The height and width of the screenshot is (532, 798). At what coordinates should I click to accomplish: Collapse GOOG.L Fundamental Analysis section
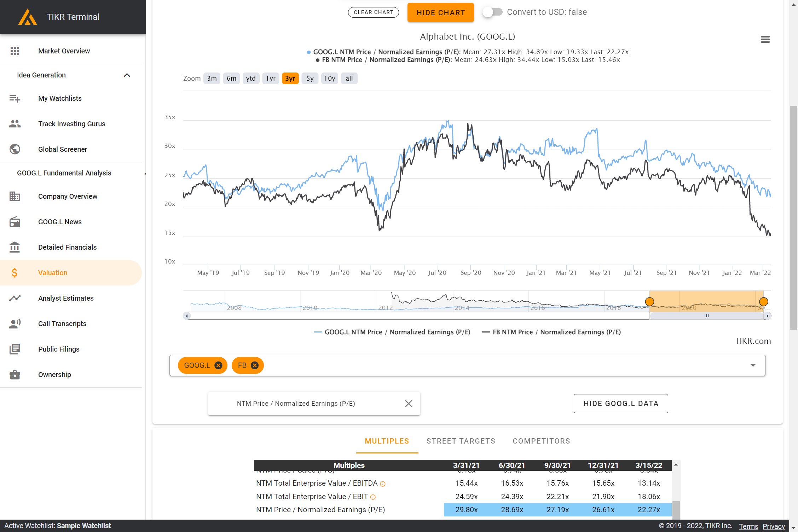coord(145,174)
